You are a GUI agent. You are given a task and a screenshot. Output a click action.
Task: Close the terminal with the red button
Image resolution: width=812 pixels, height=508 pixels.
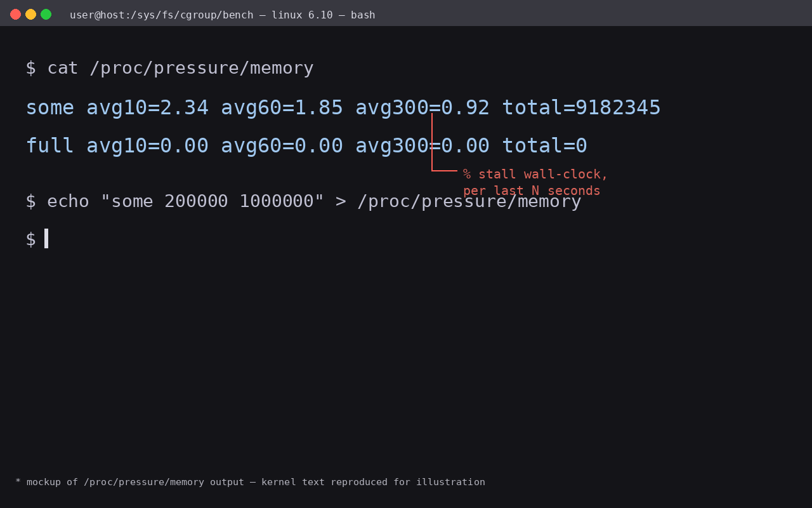16,14
